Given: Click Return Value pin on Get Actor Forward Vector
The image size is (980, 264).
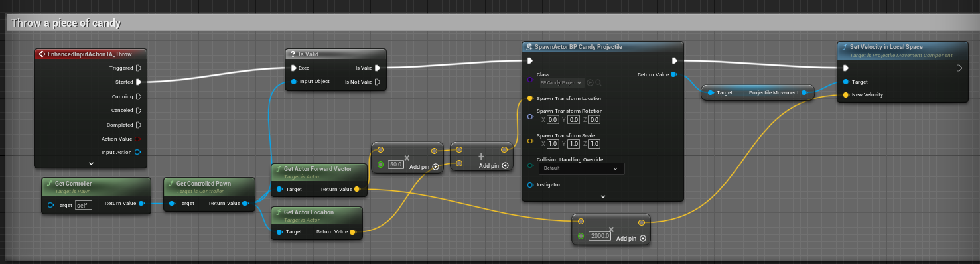Looking at the screenshot, I should pyautogui.click(x=357, y=189).
